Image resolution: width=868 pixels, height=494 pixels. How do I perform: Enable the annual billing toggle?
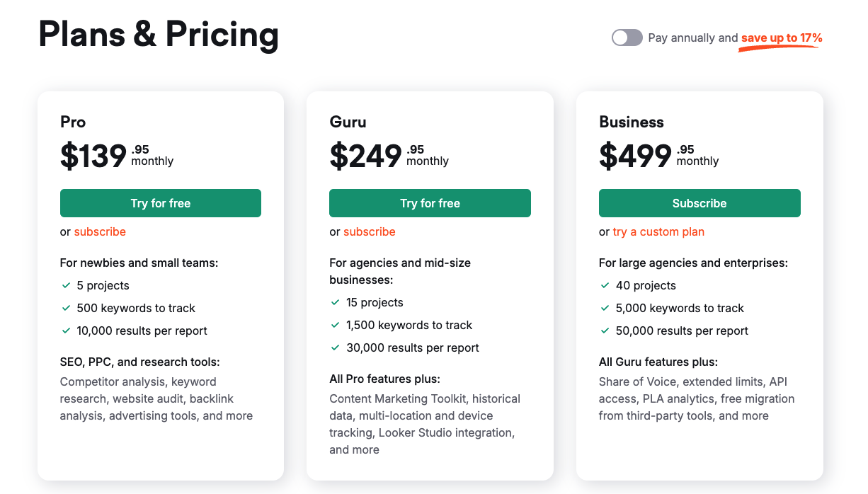pyautogui.click(x=627, y=38)
